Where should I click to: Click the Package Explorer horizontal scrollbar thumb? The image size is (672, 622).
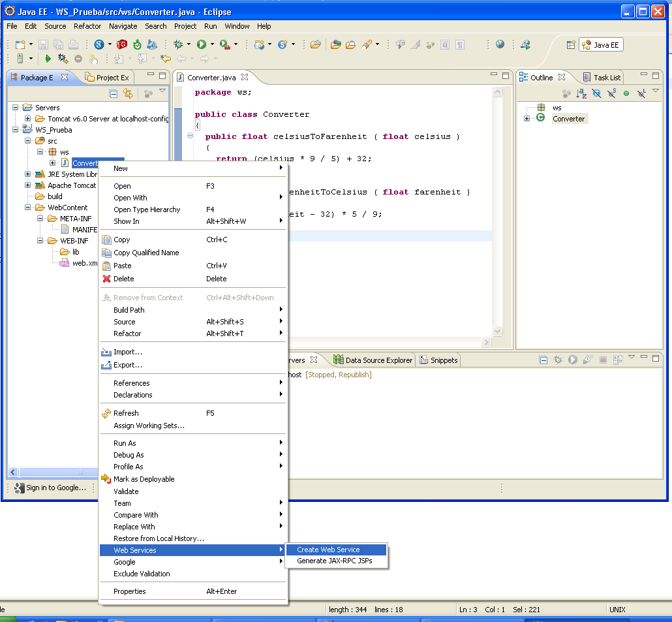point(59,472)
